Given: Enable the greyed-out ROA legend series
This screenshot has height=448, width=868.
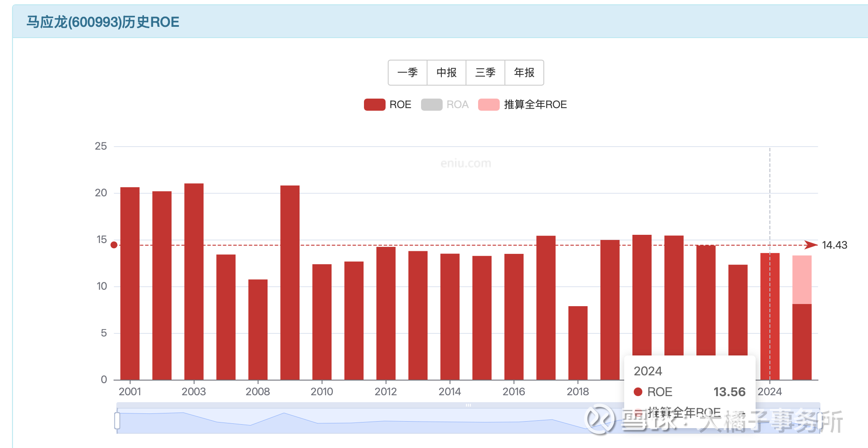Looking at the screenshot, I should 445,105.
